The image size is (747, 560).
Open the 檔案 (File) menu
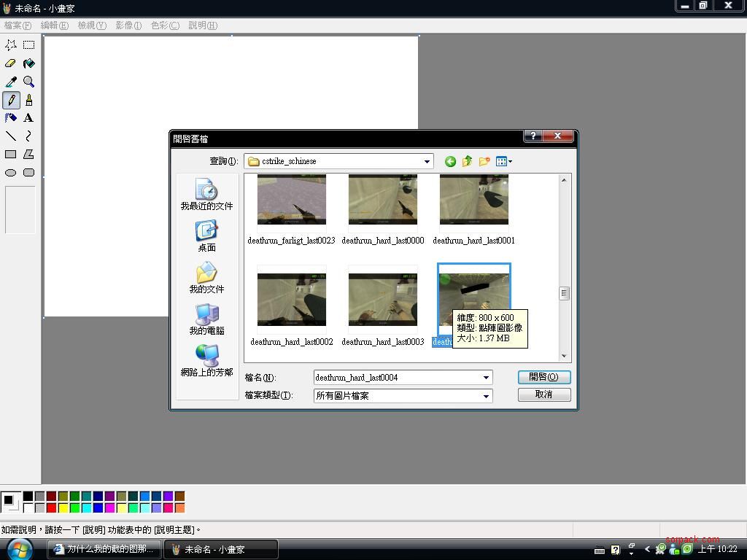click(x=18, y=25)
